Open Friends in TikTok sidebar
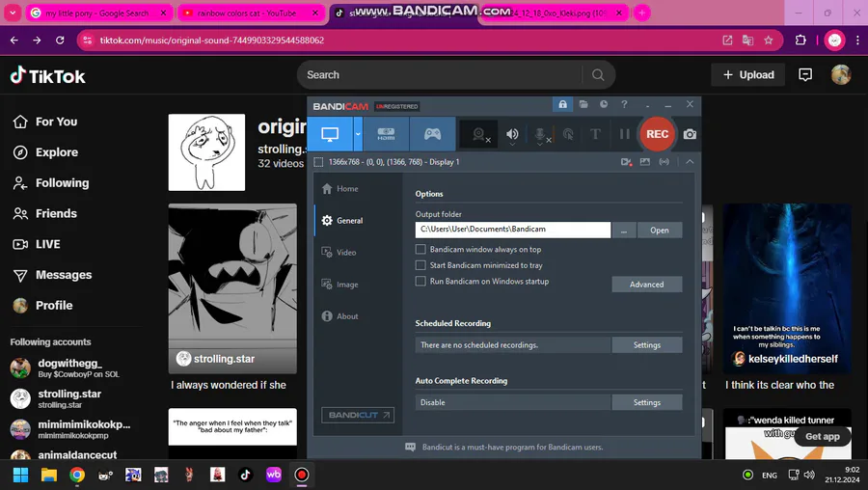 tap(45, 214)
